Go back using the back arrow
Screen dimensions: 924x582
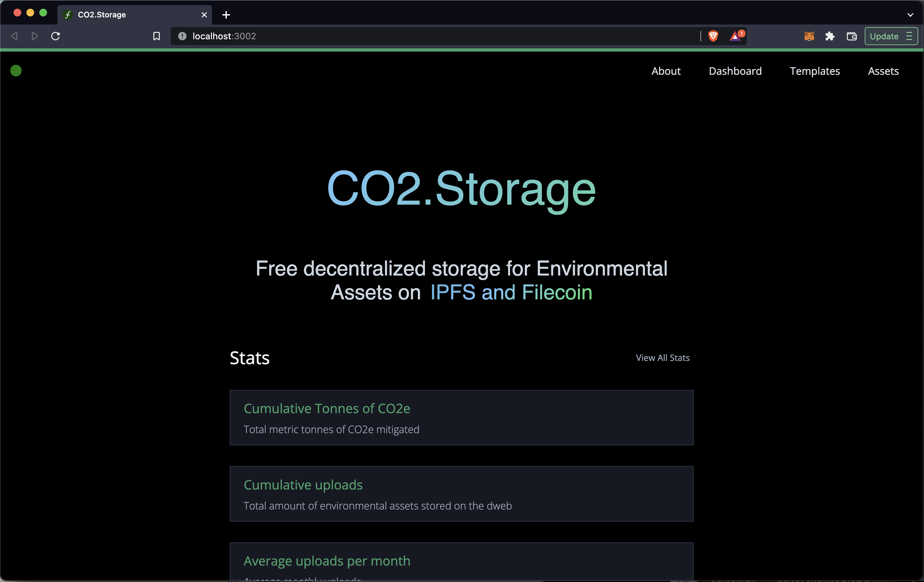[x=14, y=36]
